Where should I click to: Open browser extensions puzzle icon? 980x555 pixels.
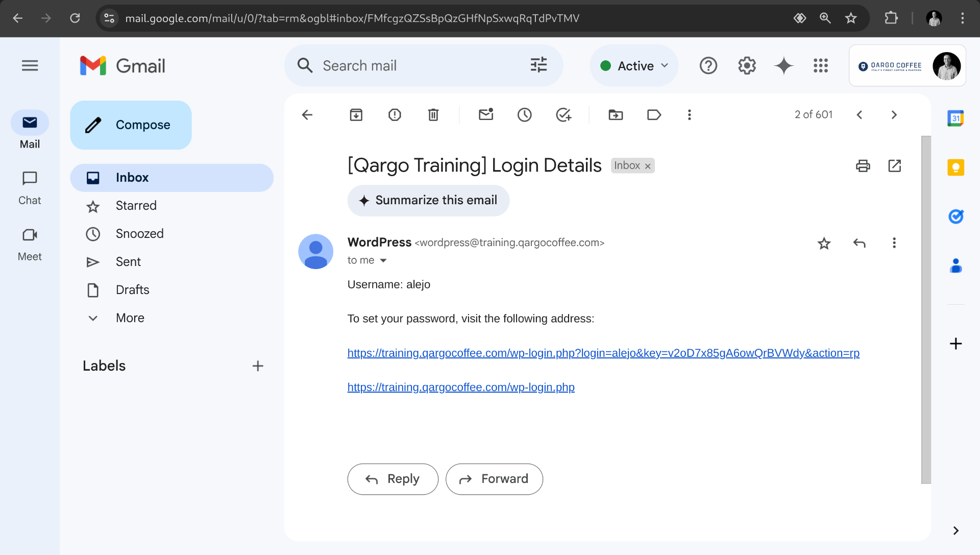pyautogui.click(x=891, y=18)
